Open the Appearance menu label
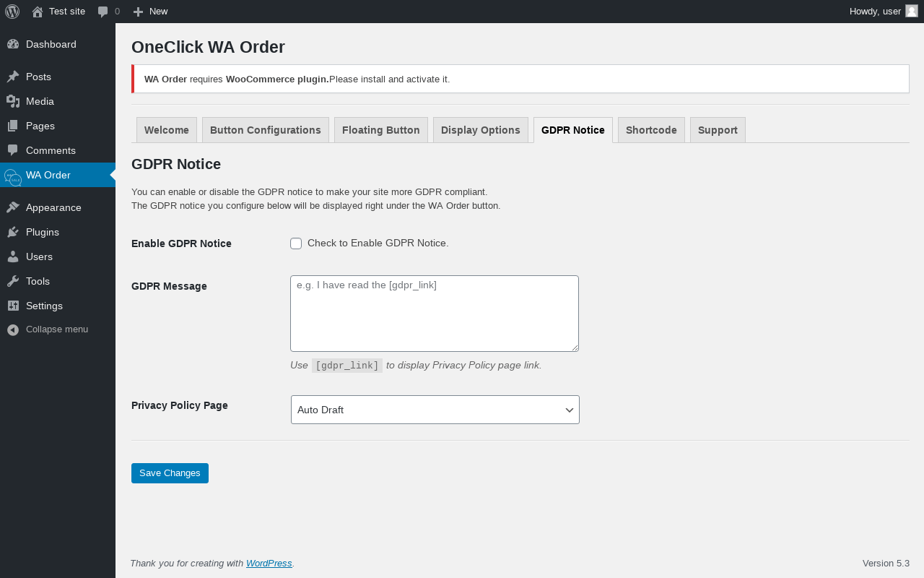 click(x=53, y=207)
